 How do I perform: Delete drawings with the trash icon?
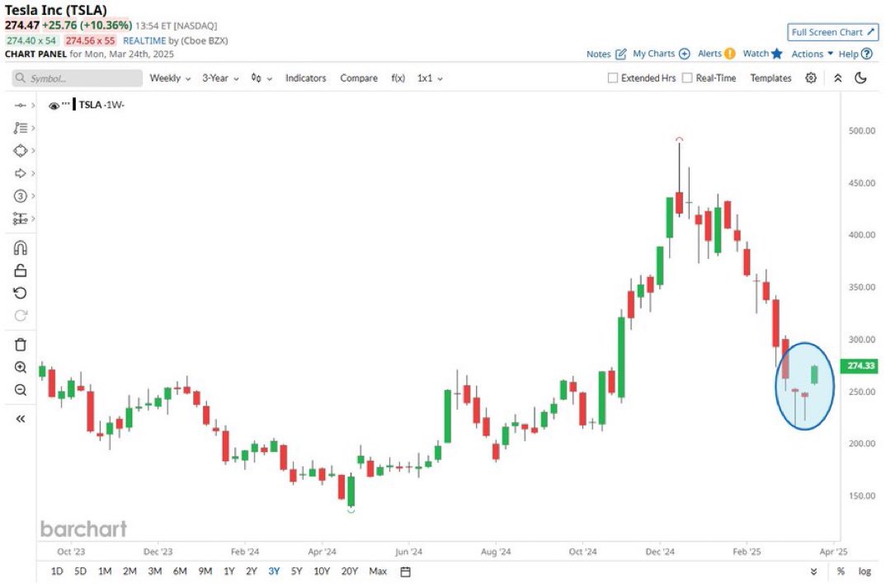click(21, 345)
